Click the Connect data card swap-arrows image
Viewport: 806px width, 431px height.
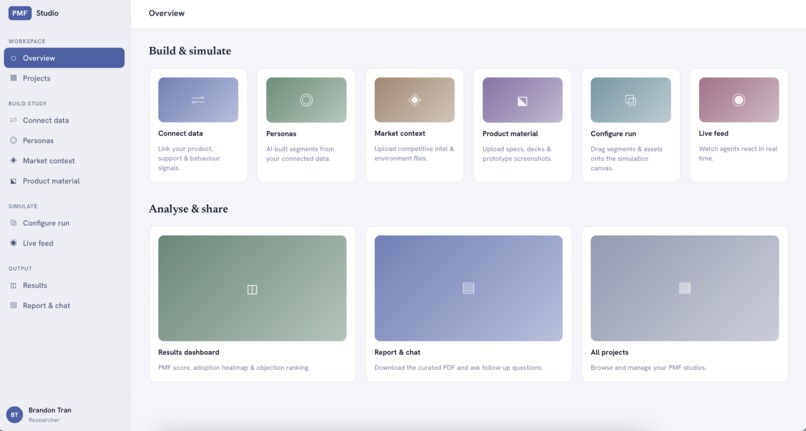(198, 100)
